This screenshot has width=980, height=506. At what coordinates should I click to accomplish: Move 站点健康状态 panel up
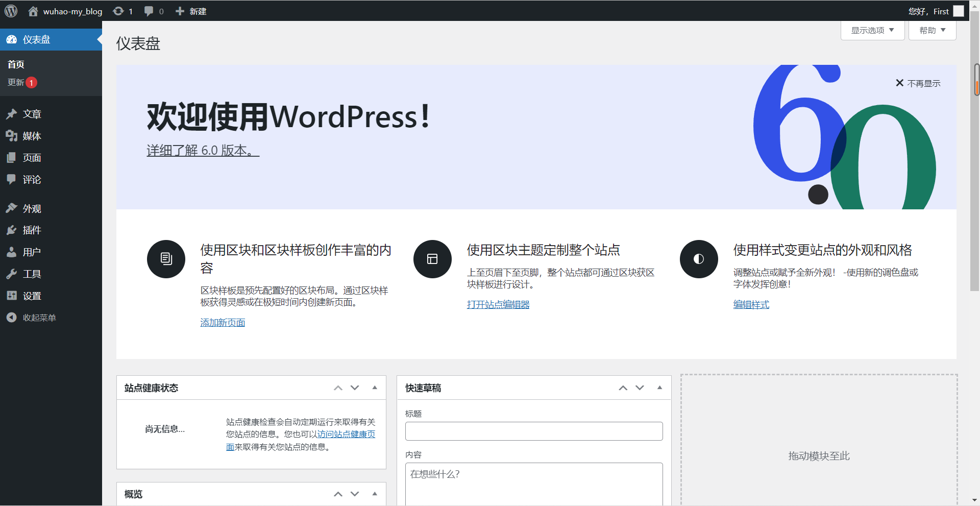[338, 388]
